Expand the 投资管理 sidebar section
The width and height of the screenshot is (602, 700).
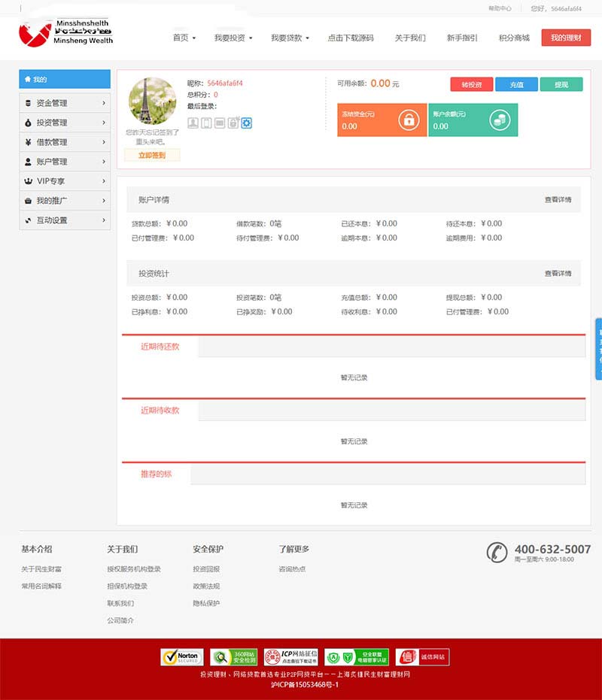click(x=65, y=123)
